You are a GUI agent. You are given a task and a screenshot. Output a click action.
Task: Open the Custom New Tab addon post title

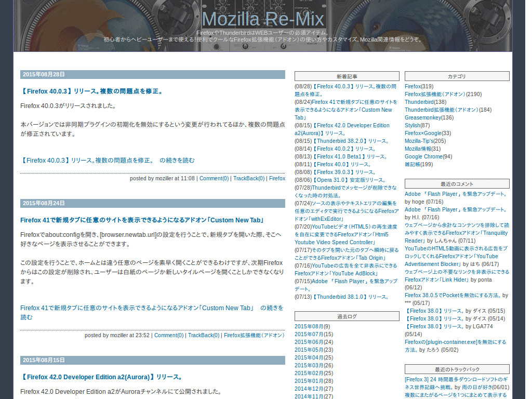pyautogui.click(x=142, y=220)
